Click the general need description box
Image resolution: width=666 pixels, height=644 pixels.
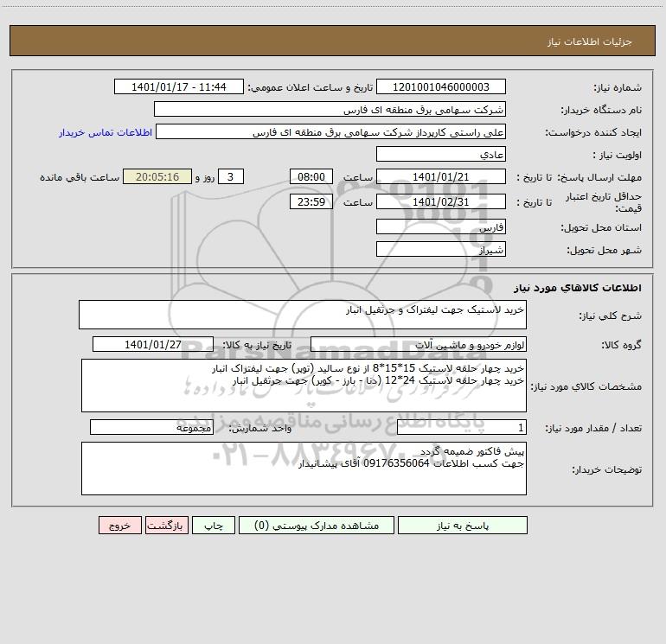click(x=303, y=315)
